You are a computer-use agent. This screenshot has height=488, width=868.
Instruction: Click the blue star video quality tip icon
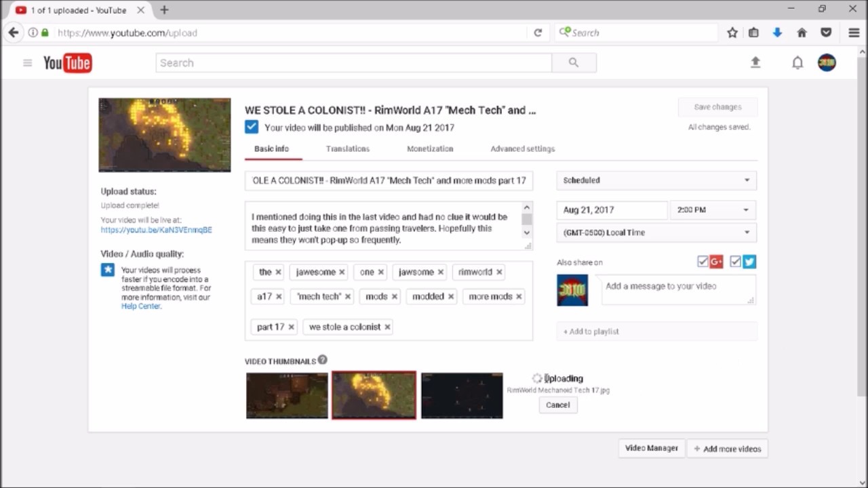pos(108,270)
